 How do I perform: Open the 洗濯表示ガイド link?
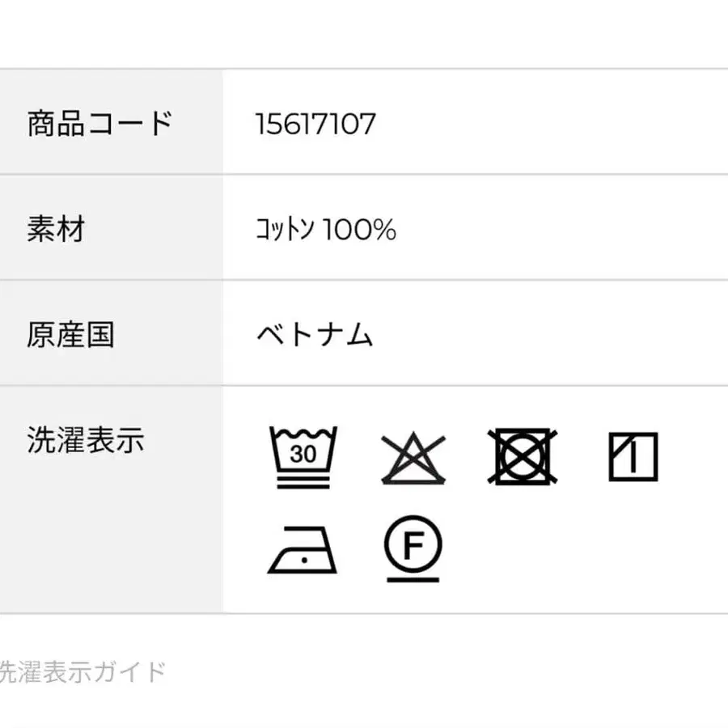pyautogui.click(x=83, y=671)
